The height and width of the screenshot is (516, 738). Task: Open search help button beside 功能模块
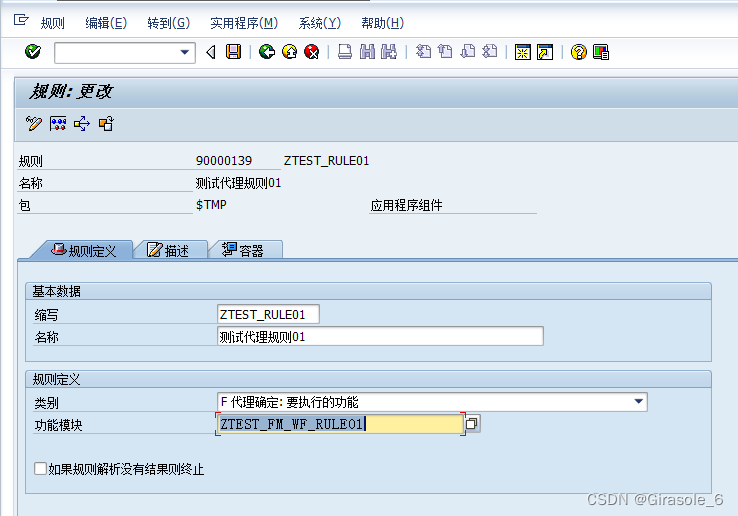(x=472, y=424)
